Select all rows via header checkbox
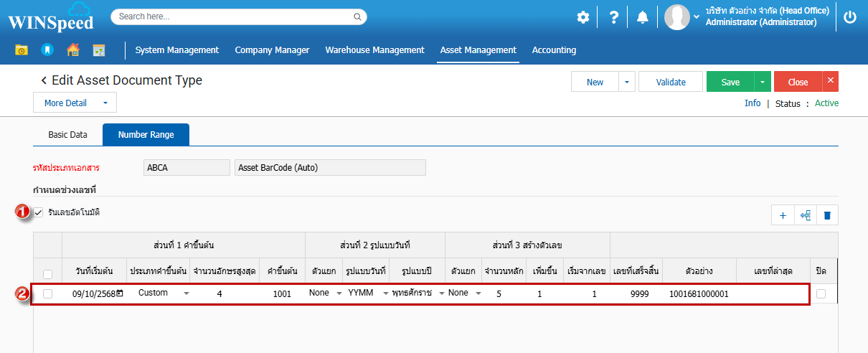 click(47, 274)
